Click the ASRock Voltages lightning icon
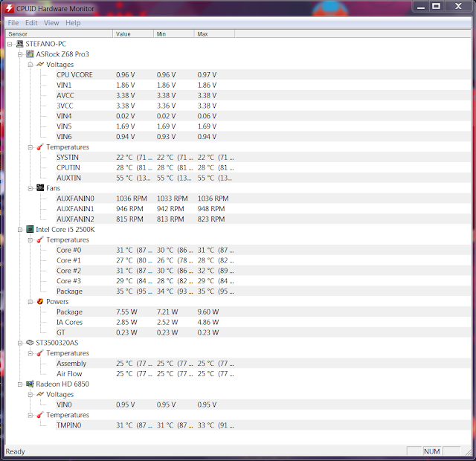This screenshot has width=476, height=461. point(40,65)
